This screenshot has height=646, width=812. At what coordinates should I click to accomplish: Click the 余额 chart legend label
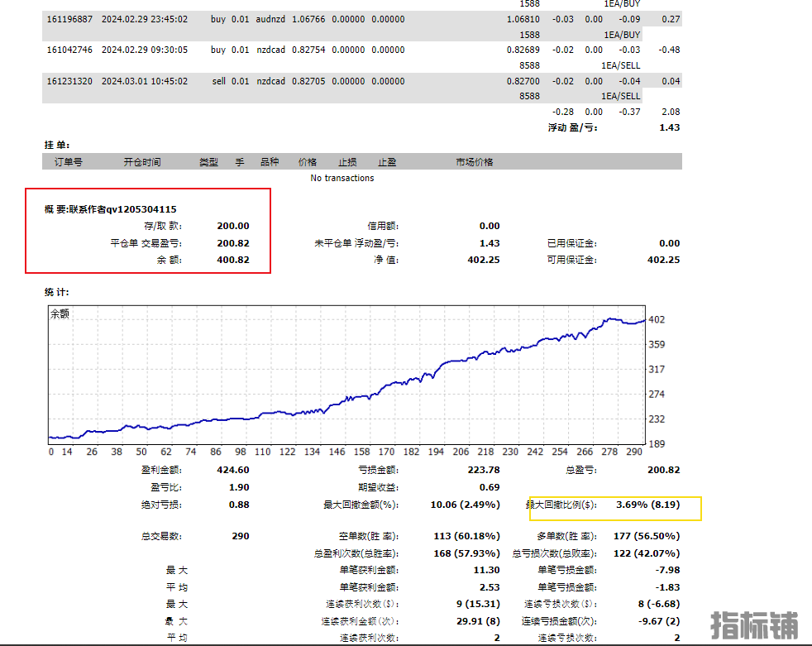click(x=60, y=313)
